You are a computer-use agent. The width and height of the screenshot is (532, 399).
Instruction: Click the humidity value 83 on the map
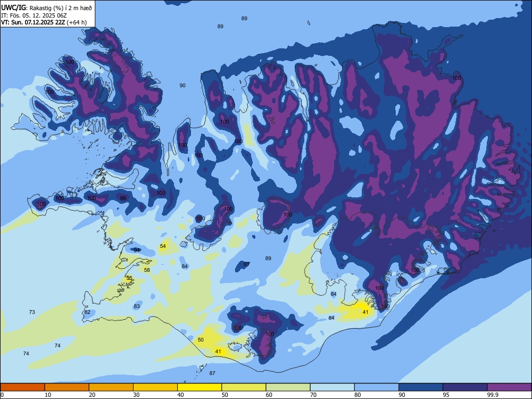tap(137, 306)
